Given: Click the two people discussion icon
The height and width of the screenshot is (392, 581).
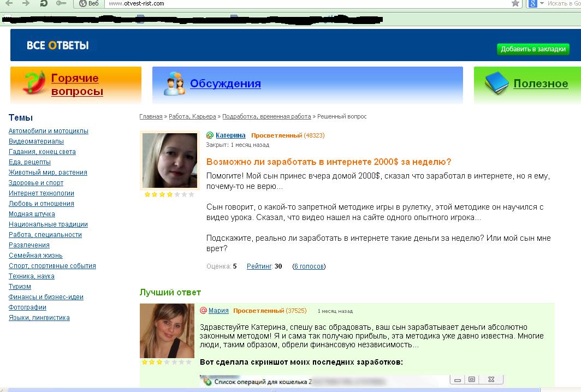Looking at the screenshot, I should point(175,84).
